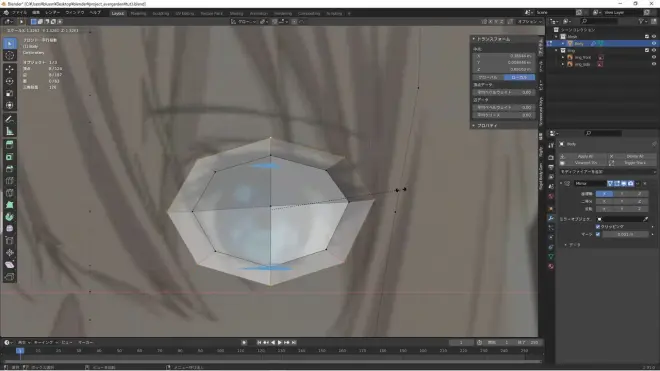This screenshot has height=371, width=660.
Task: Open the Modifier wrench properties tab
Action: click(x=551, y=218)
